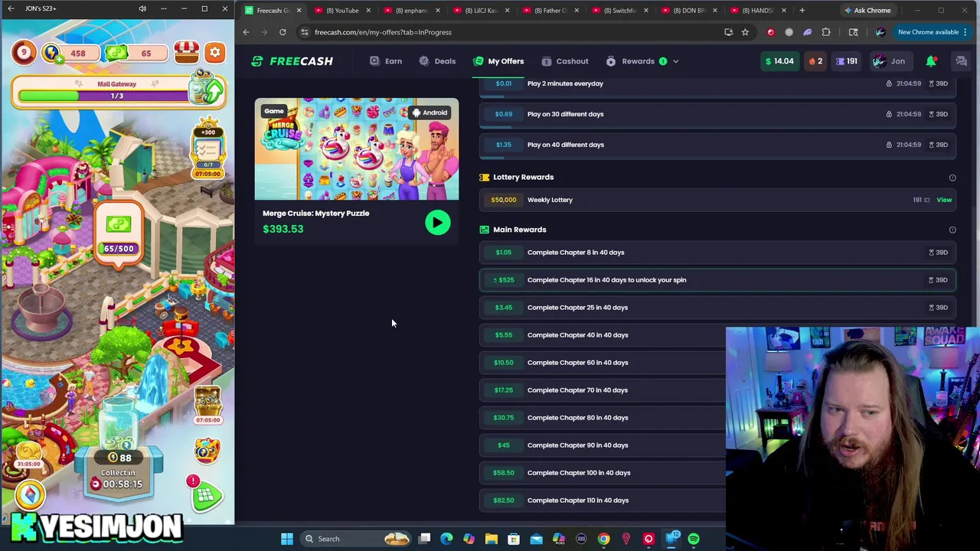Click the streak flame counter showing 2

click(x=815, y=61)
